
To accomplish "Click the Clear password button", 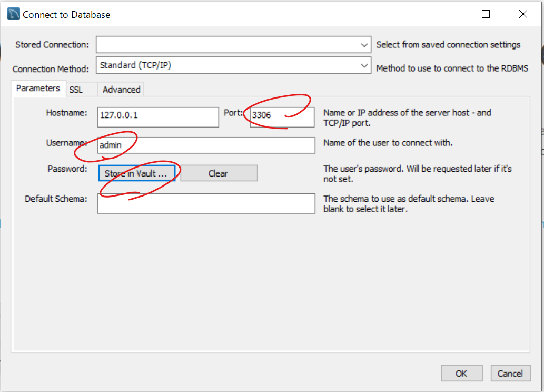I will 219,173.
